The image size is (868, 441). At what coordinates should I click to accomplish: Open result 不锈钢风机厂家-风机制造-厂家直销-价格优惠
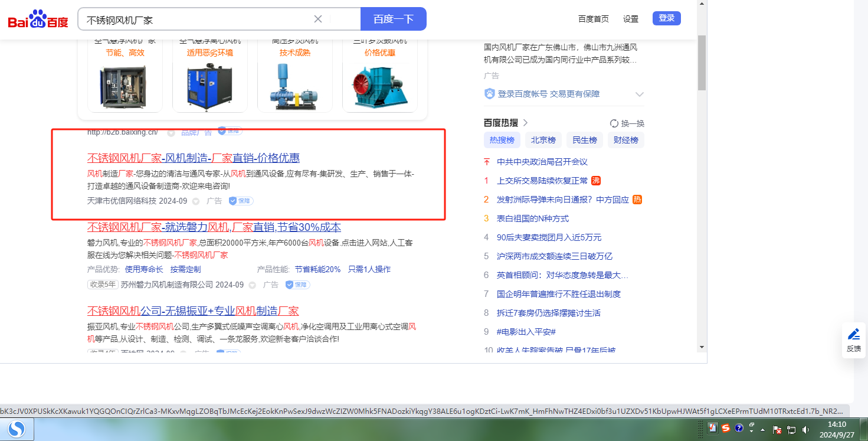(x=194, y=158)
